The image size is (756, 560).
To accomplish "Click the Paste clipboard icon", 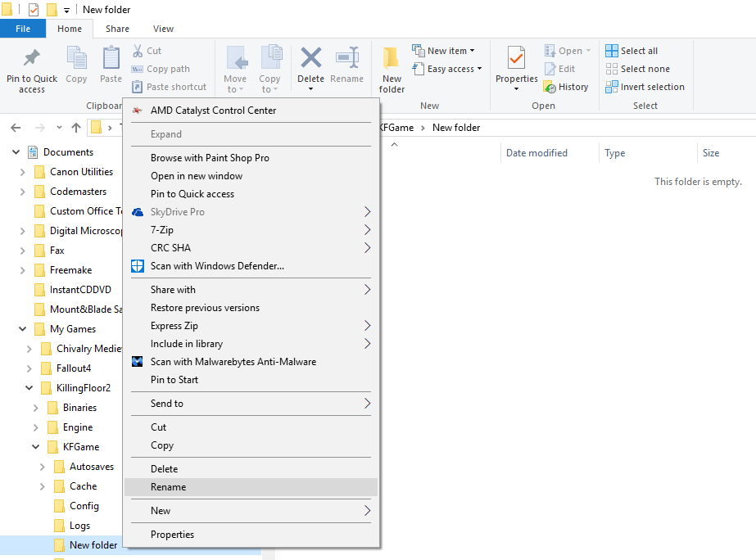I will tap(111, 58).
